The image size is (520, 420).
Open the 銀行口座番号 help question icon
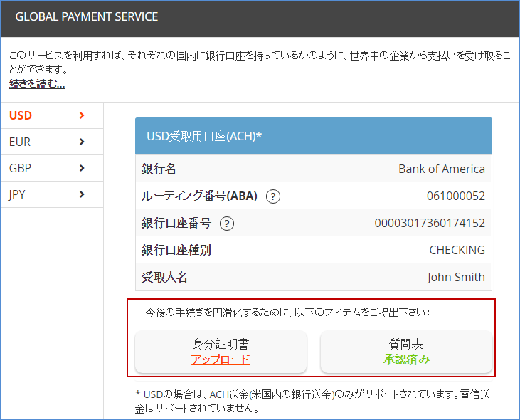click(x=227, y=224)
